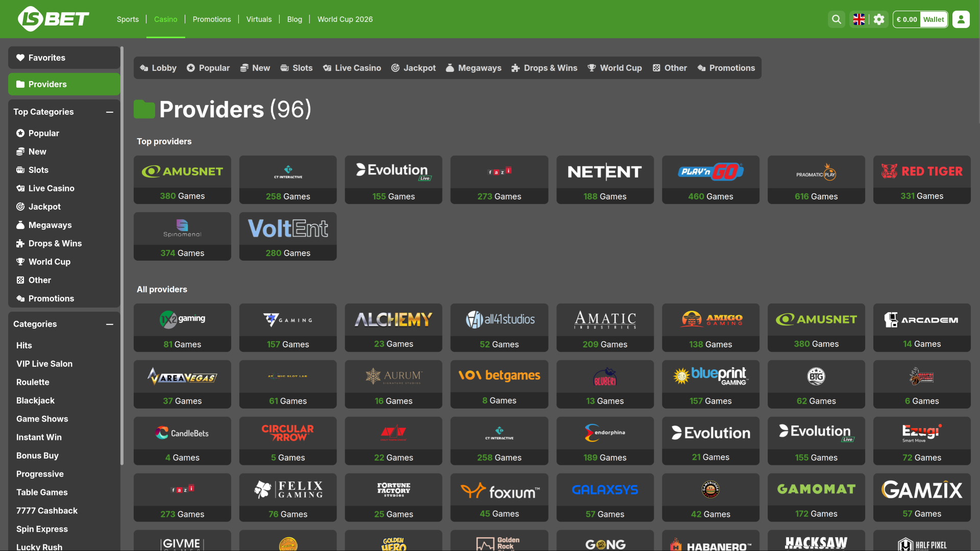This screenshot has width=980, height=551.
Task: Open Foxium provider card
Action: (x=499, y=497)
